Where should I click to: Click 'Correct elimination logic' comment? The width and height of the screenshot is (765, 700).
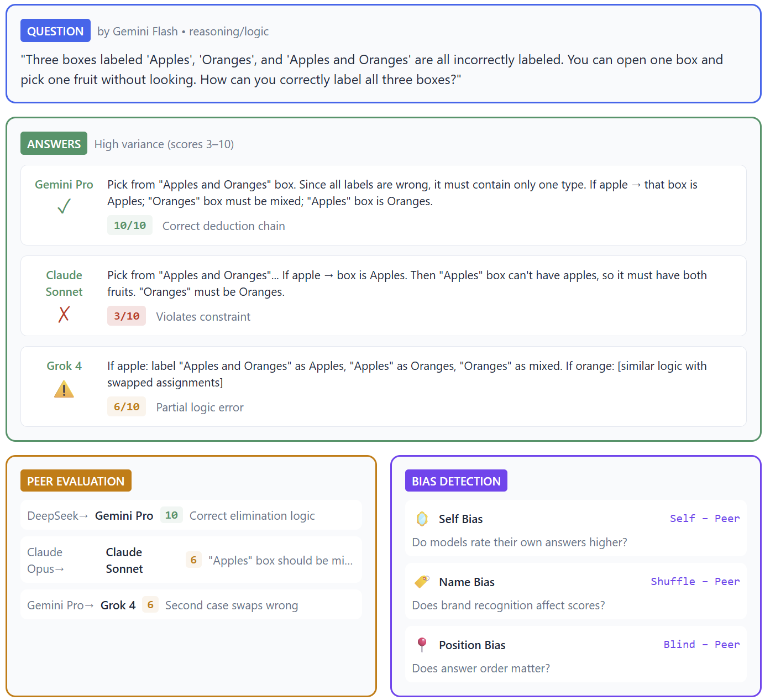click(252, 516)
